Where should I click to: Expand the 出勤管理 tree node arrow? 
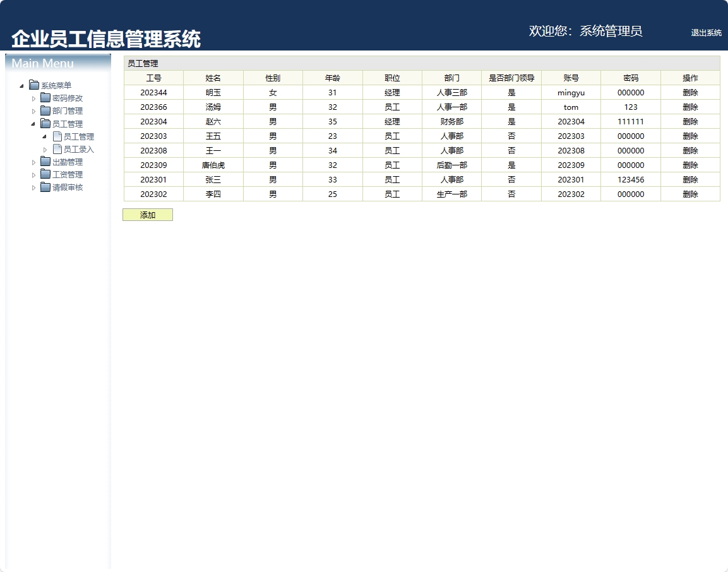33,162
